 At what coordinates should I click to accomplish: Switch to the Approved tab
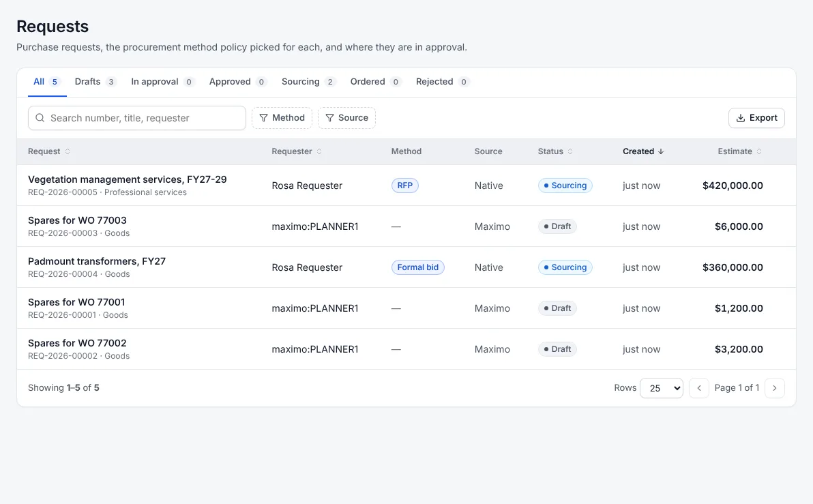[x=238, y=82]
